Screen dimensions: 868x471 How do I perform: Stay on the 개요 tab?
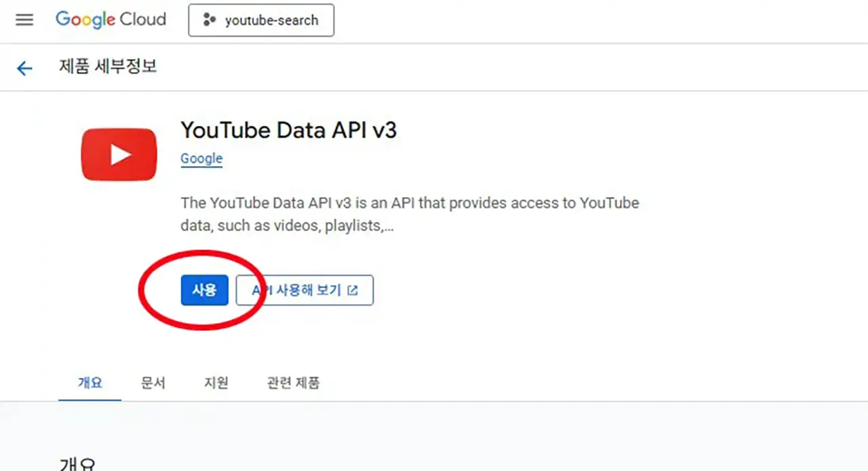(x=89, y=383)
